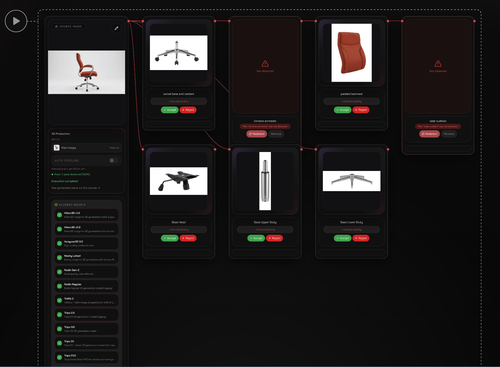500x367 pixels.
Task: Remove the seat cushion part
Action: (449, 134)
